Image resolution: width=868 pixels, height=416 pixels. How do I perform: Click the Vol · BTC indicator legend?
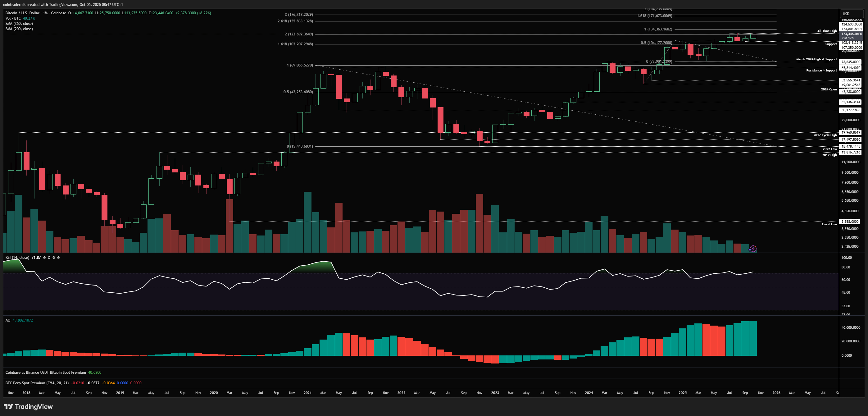tap(13, 18)
